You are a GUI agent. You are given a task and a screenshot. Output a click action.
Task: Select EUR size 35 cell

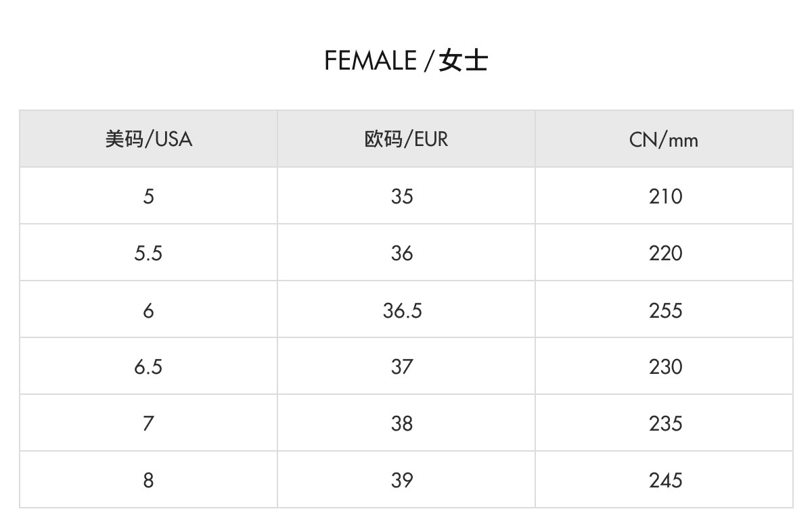[402, 197]
